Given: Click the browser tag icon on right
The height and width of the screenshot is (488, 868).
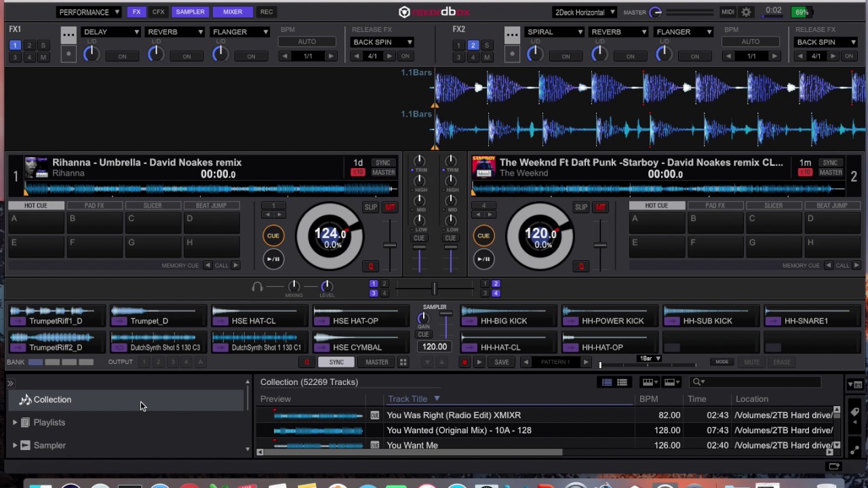Looking at the screenshot, I should [855, 413].
